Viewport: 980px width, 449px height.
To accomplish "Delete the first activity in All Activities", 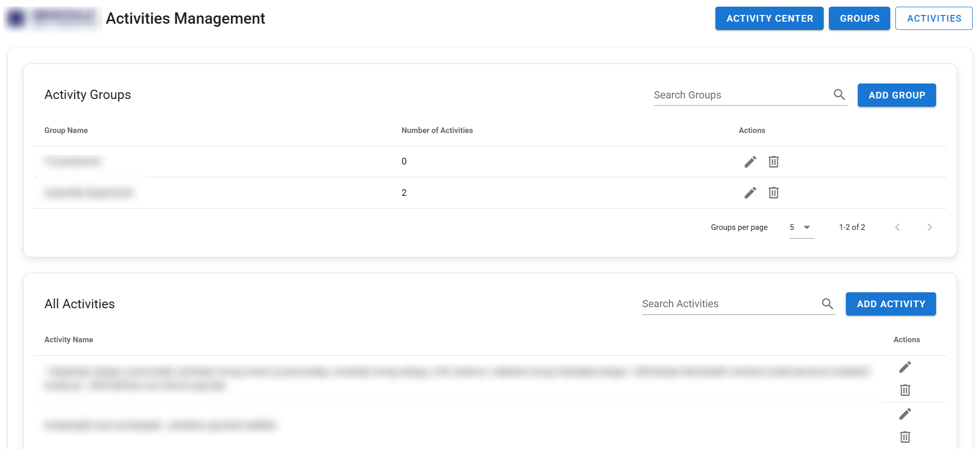I will pyautogui.click(x=905, y=390).
